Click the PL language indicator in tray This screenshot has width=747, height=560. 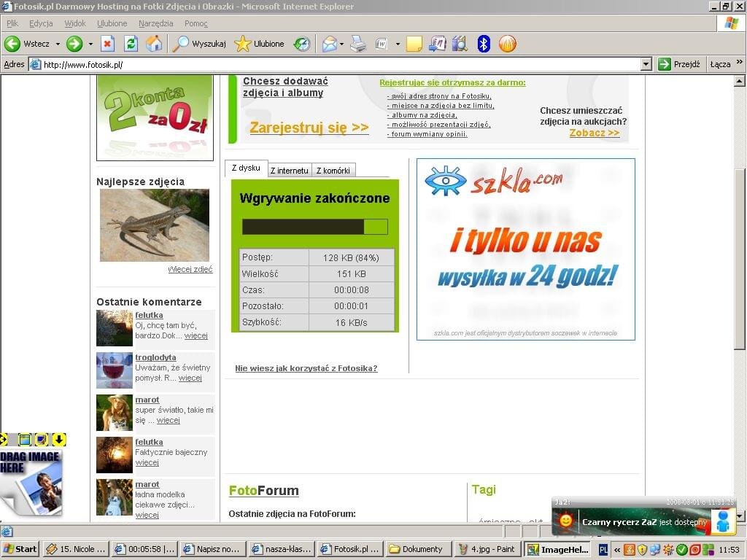[x=603, y=550]
